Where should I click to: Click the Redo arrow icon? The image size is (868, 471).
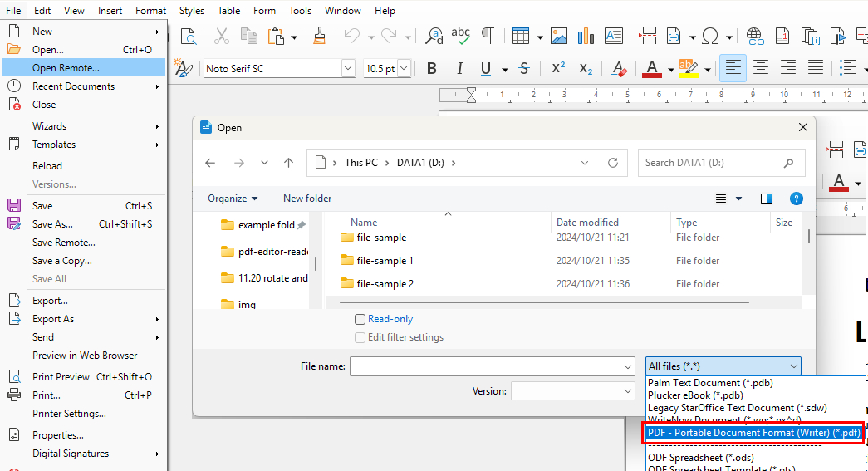389,37
